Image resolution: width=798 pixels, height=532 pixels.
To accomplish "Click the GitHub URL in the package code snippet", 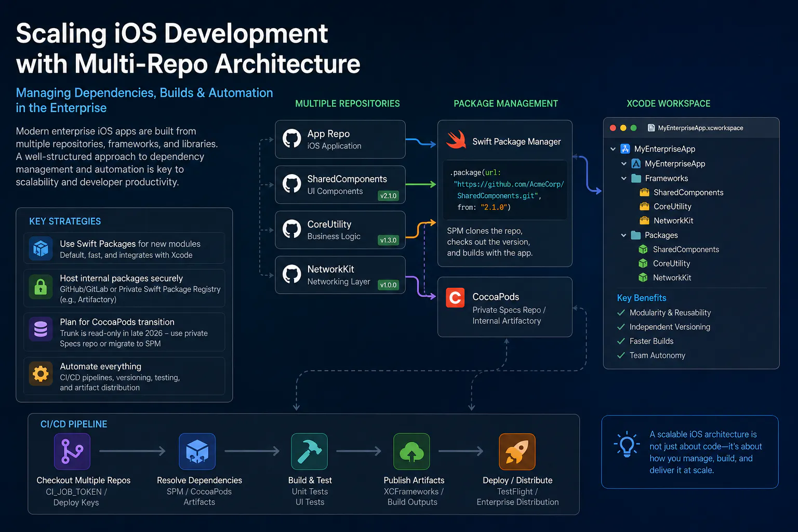I will click(x=509, y=190).
